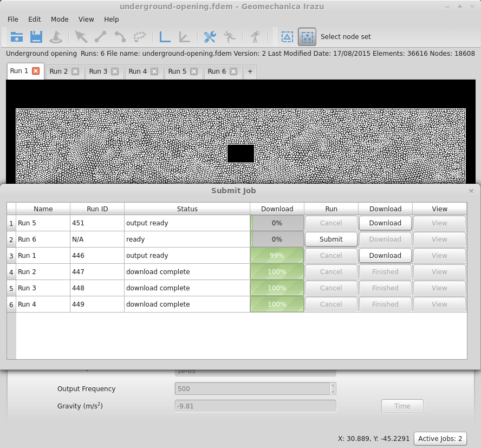Download output for Run 5
This screenshot has height=448, width=481.
click(385, 223)
